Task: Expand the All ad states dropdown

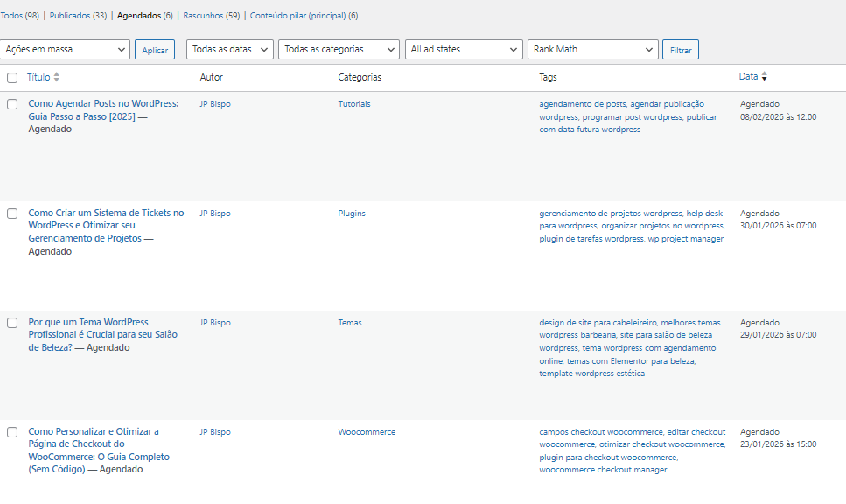Action: click(x=463, y=49)
